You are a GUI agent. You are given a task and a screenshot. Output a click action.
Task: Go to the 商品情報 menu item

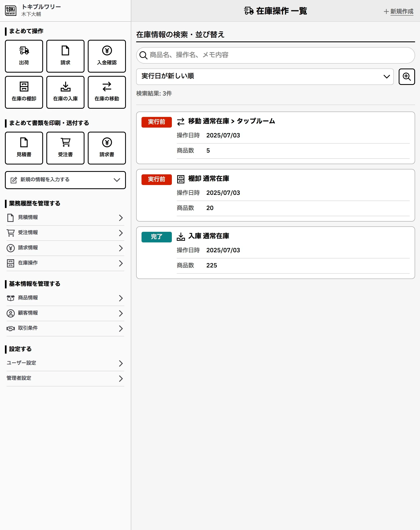[65, 298]
